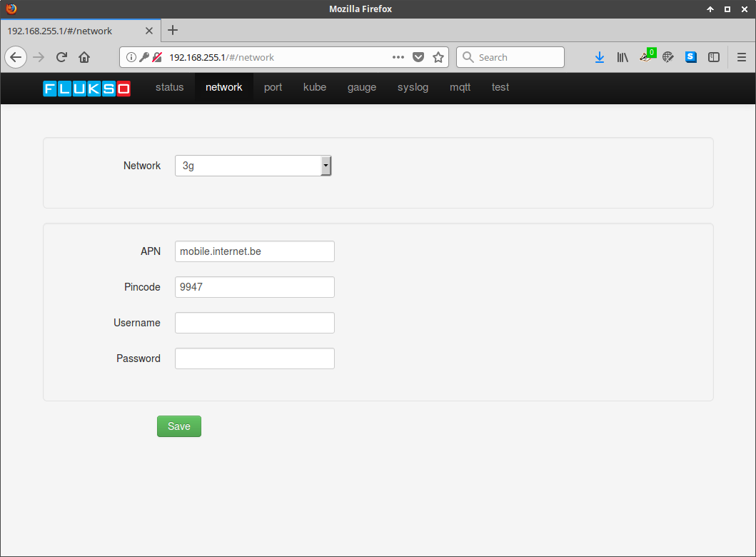756x557 pixels.
Task: Click the APN input field
Action: 254,251
